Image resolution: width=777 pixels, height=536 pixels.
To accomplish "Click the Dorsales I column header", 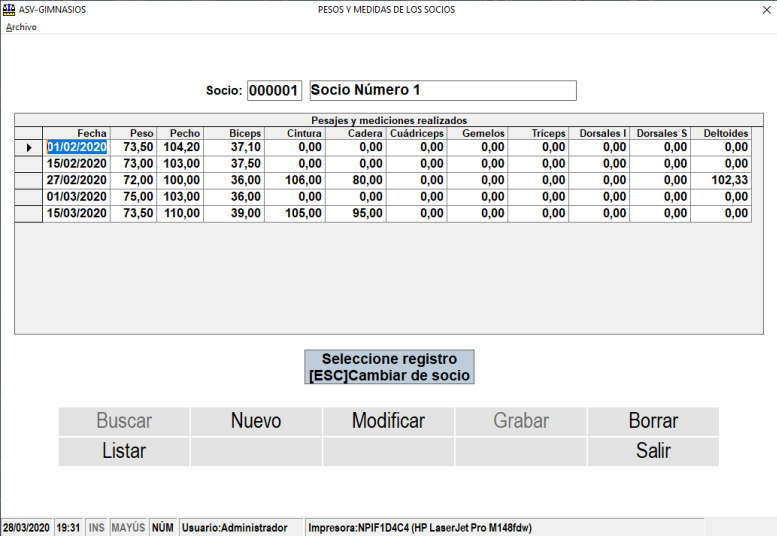I will point(600,133).
